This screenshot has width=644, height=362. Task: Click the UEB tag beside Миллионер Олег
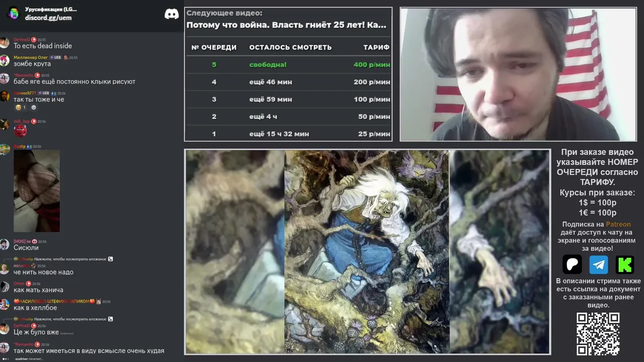point(55,57)
